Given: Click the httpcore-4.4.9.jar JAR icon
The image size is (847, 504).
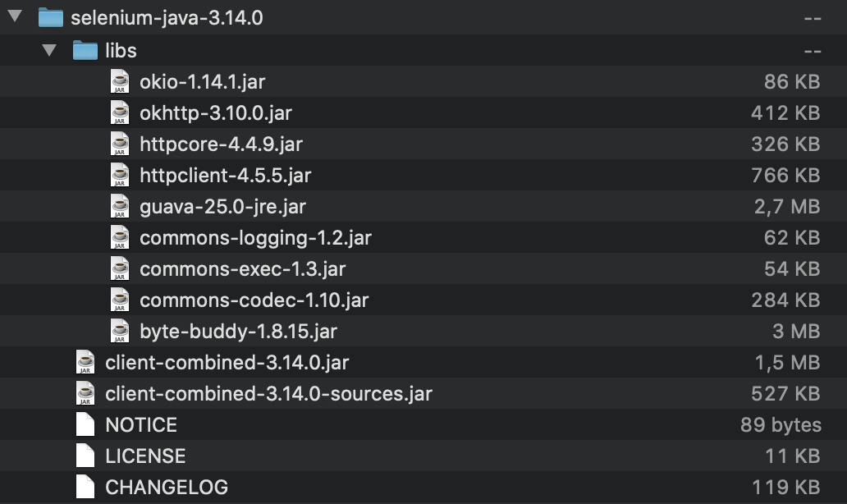Looking at the screenshot, I should click(121, 144).
